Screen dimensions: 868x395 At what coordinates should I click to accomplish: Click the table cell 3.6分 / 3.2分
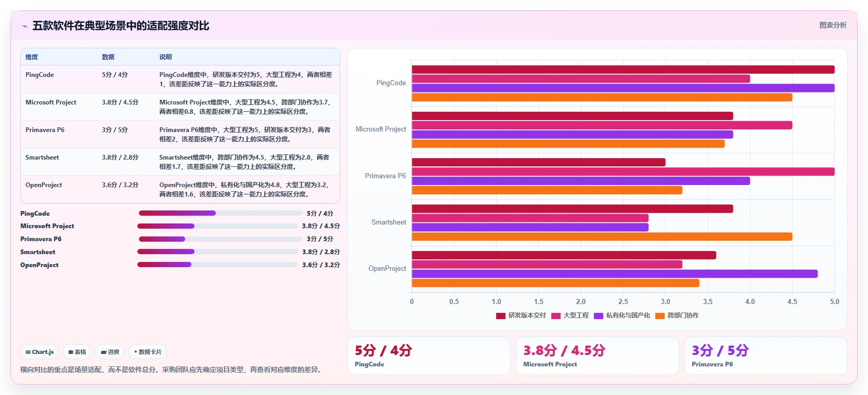point(120,185)
